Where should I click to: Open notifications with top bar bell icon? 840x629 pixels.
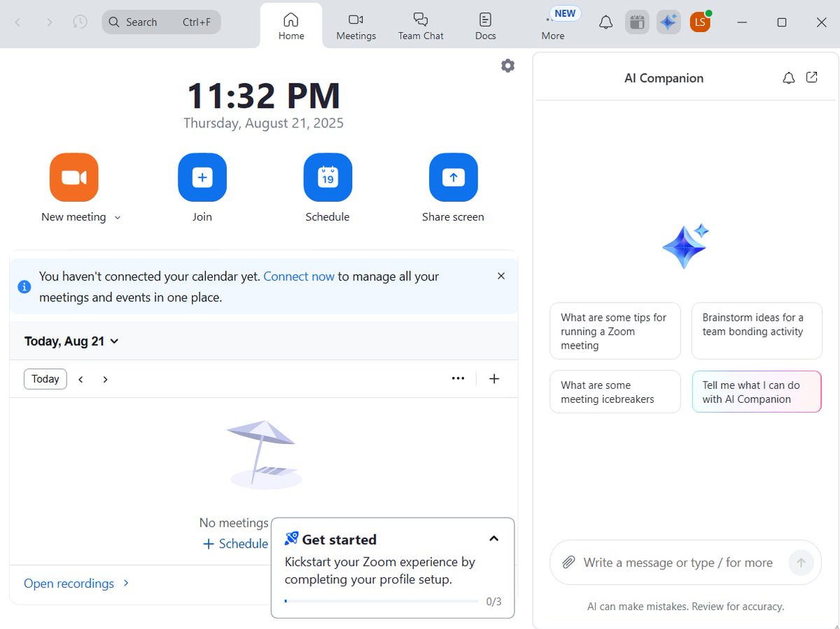(x=606, y=22)
